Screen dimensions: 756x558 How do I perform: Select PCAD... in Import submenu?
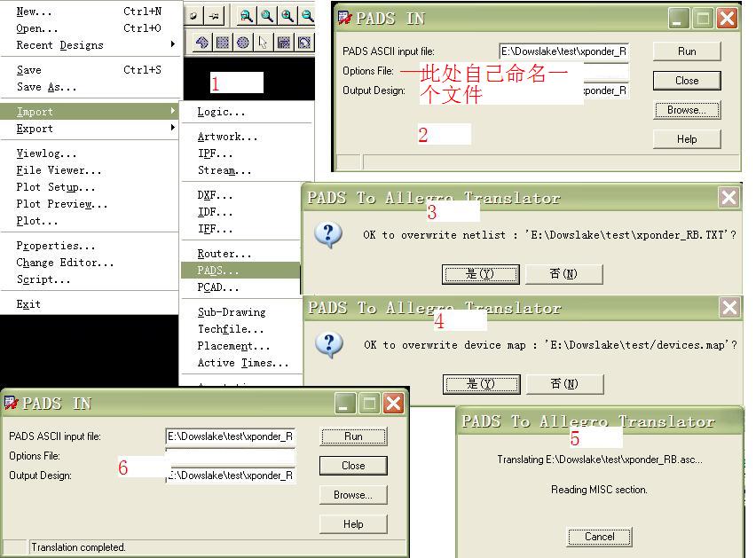[x=241, y=287]
